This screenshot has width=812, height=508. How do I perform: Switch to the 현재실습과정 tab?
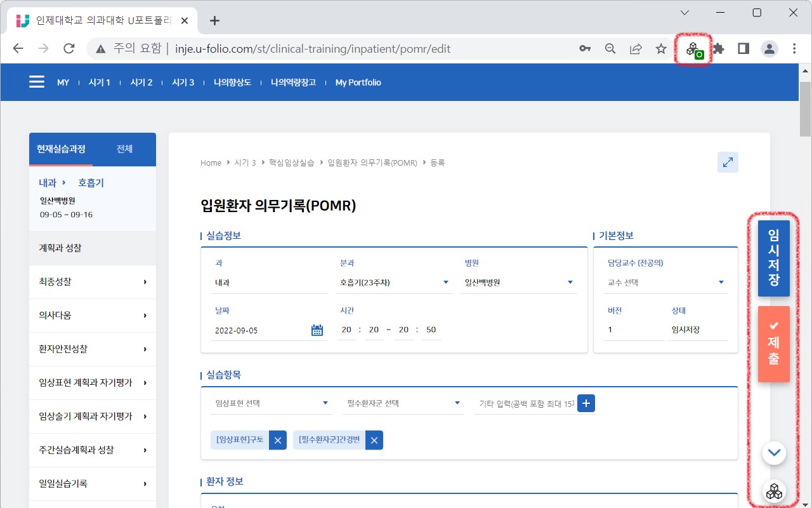click(61, 149)
